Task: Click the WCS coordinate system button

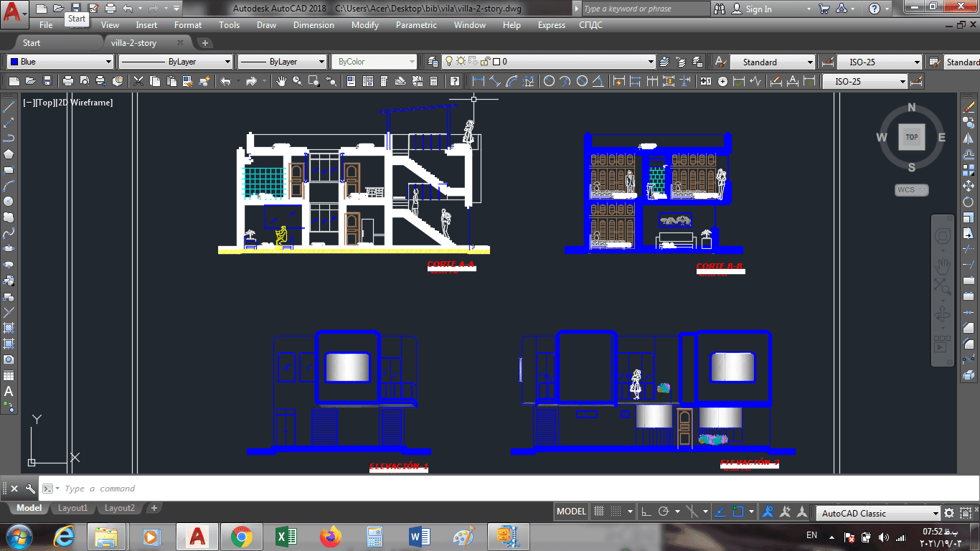Action: 911,190
